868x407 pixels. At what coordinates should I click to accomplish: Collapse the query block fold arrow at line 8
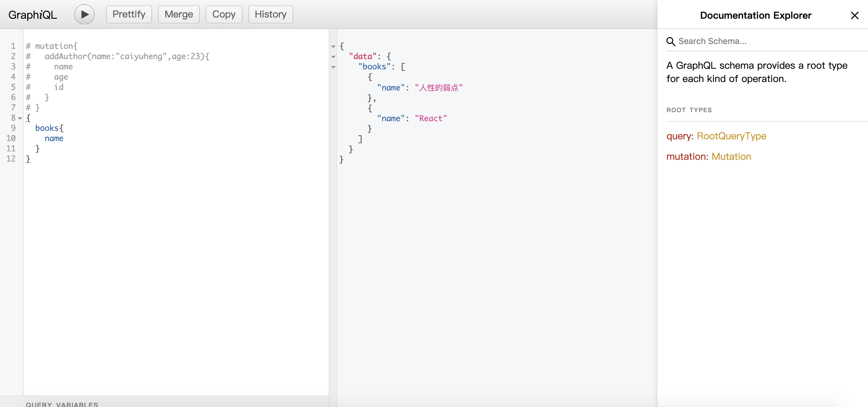pyautogui.click(x=20, y=118)
